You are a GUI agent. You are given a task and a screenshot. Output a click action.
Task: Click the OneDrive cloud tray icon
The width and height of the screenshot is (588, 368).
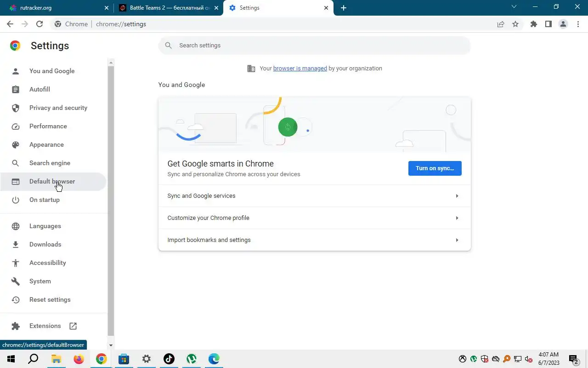tap(496, 359)
